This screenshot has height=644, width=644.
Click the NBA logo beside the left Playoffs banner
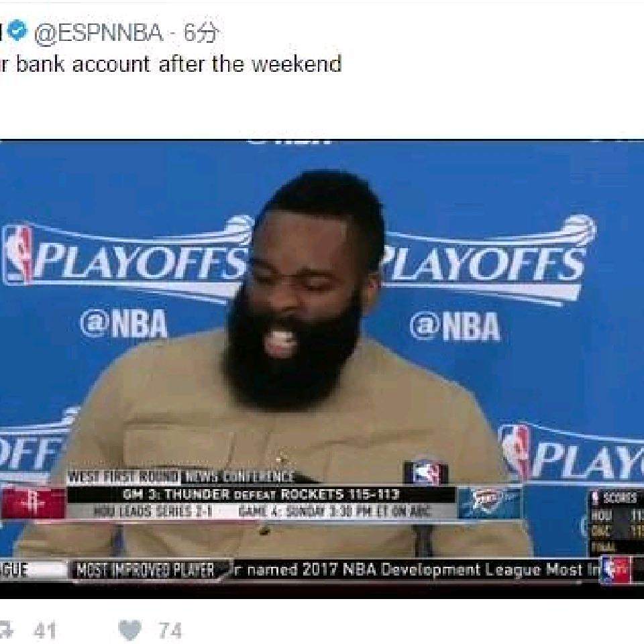click(x=18, y=254)
